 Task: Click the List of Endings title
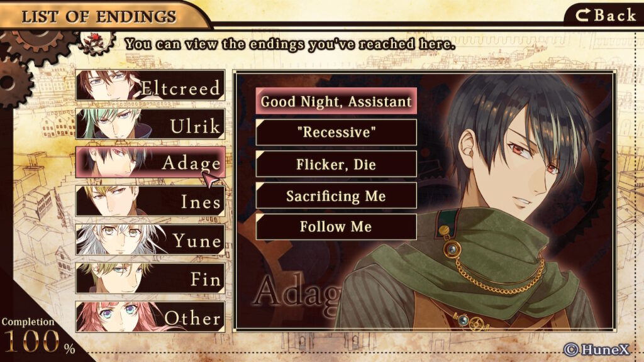pyautogui.click(x=99, y=17)
